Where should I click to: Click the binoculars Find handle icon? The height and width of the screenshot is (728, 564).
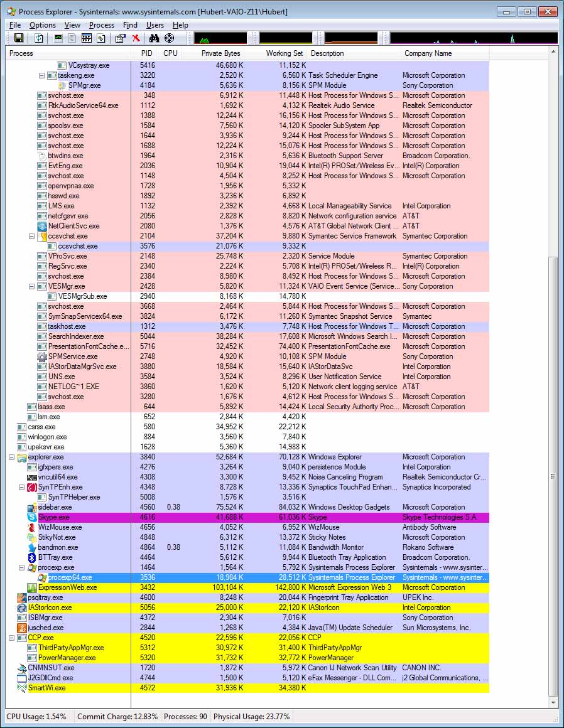coord(155,38)
